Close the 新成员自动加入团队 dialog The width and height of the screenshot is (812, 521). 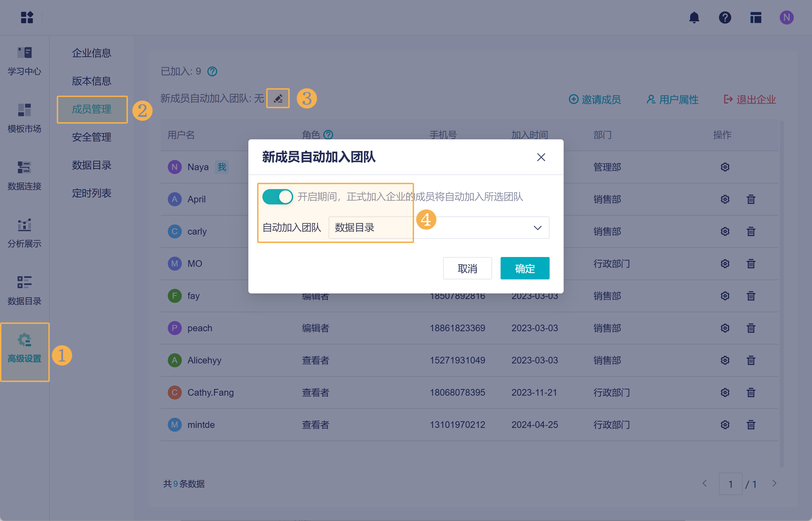(541, 157)
